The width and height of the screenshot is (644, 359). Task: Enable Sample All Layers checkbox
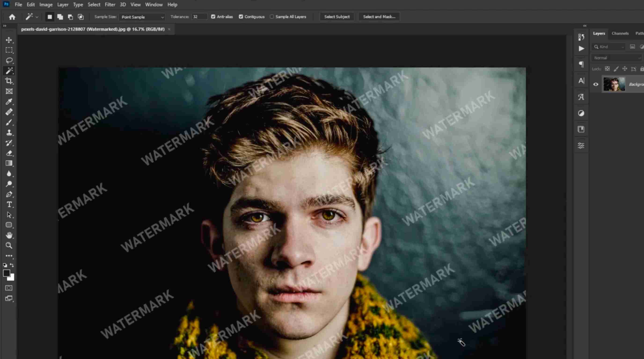click(x=272, y=17)
